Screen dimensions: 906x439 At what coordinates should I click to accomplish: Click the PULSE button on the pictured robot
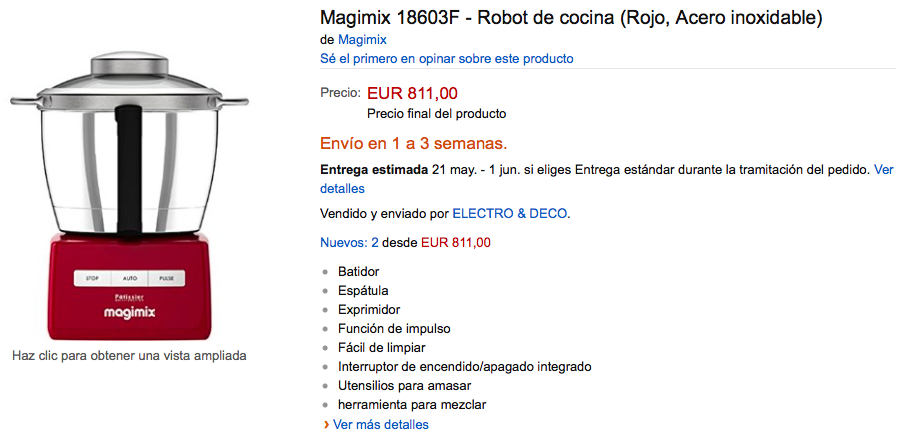166,278
